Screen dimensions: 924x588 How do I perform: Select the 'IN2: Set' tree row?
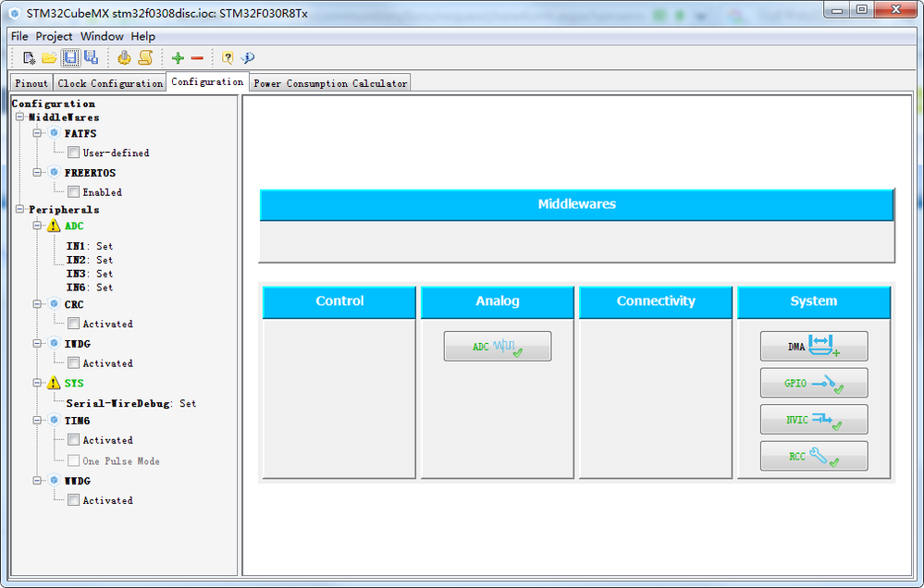pos(90,260)
